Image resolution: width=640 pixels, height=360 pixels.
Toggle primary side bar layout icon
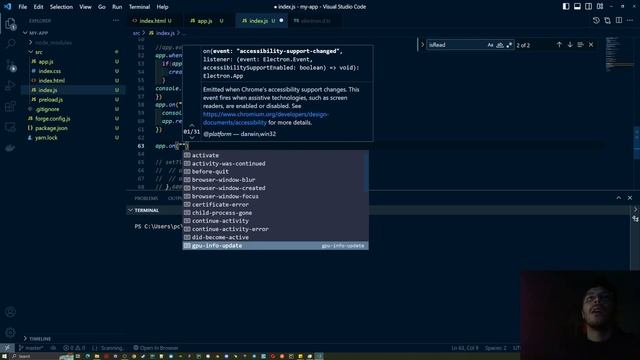click(x=566, y=7)
